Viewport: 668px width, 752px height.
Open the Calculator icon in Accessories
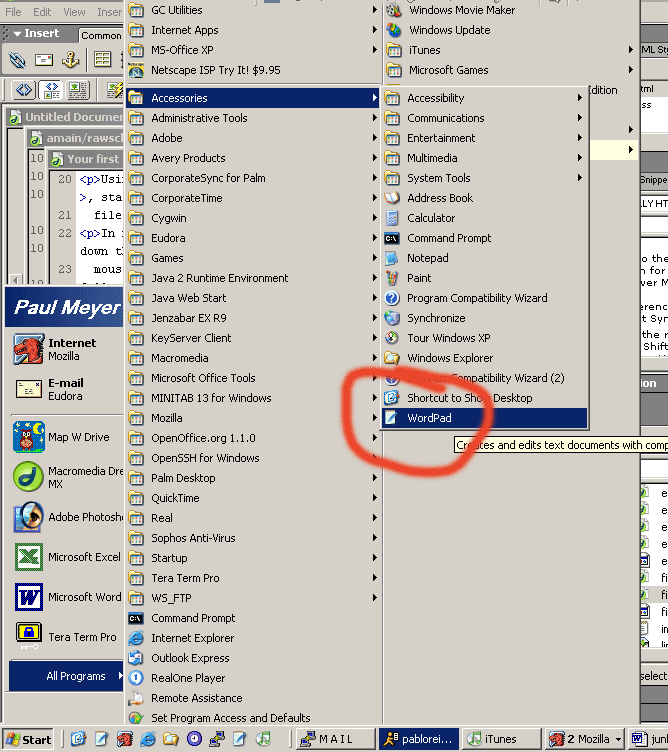(x=392, y=218)
